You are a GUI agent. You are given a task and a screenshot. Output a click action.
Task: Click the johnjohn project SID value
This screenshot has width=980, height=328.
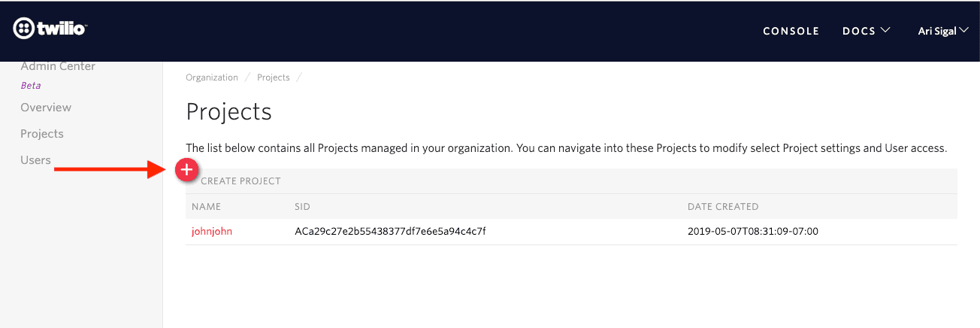[390, 232]
